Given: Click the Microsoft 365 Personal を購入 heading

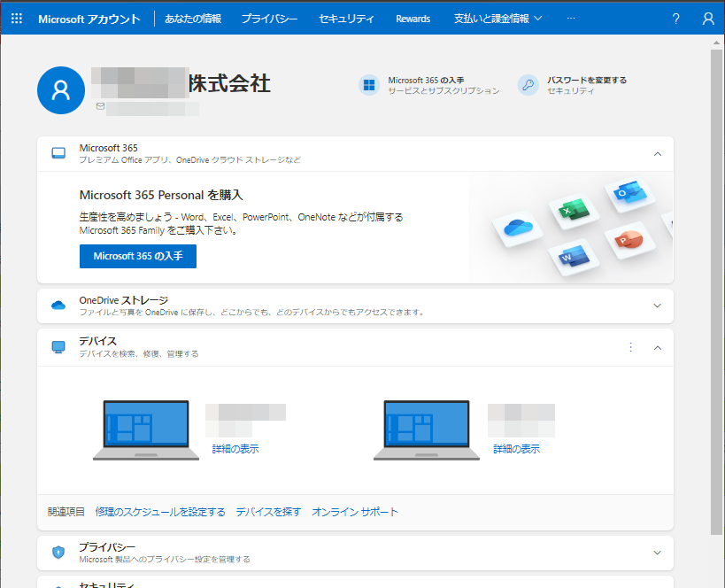Looking at the screenshot, I should pyautogui.click(x=161, y=195).
